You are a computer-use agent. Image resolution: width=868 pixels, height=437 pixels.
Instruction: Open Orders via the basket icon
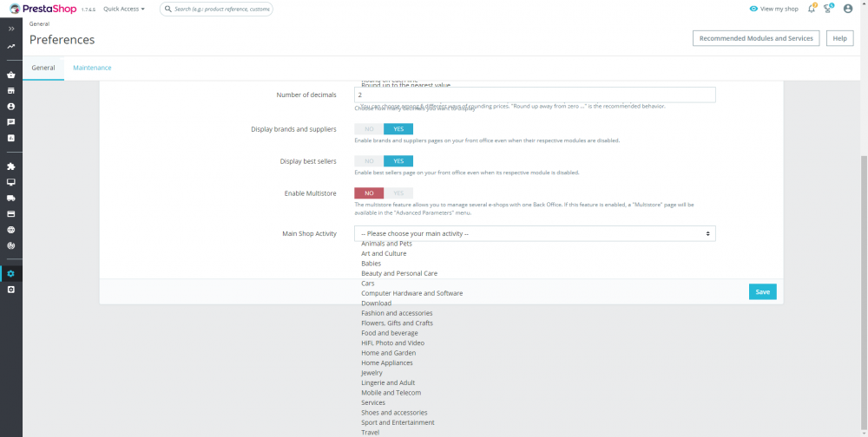tap(11, 75)
